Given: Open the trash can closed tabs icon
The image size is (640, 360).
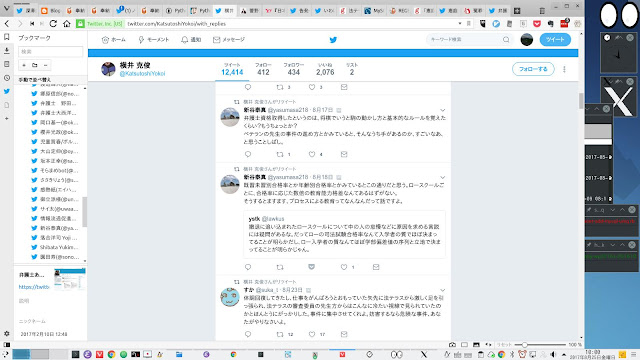Looking at the screenshot, I should point(542,11).
